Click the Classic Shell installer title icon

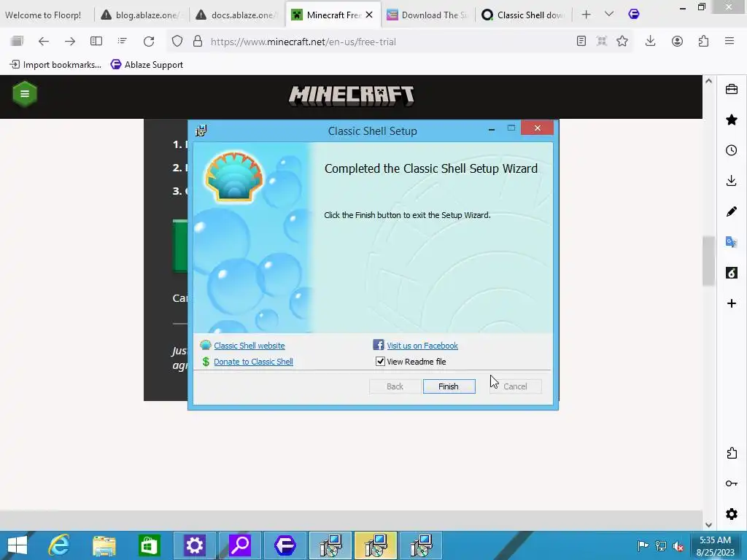pyautogui.click(x=201, y=131)
